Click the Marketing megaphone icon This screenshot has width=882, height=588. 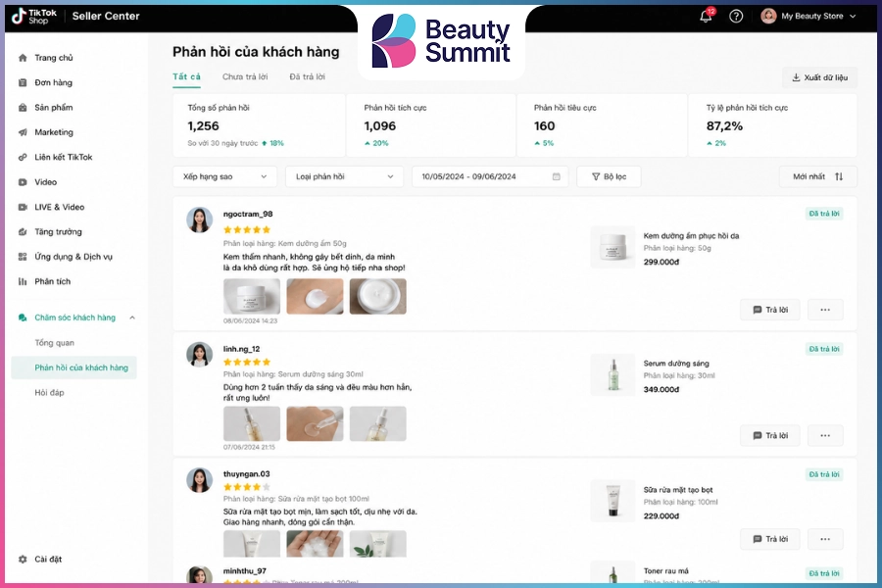[23, 132]
